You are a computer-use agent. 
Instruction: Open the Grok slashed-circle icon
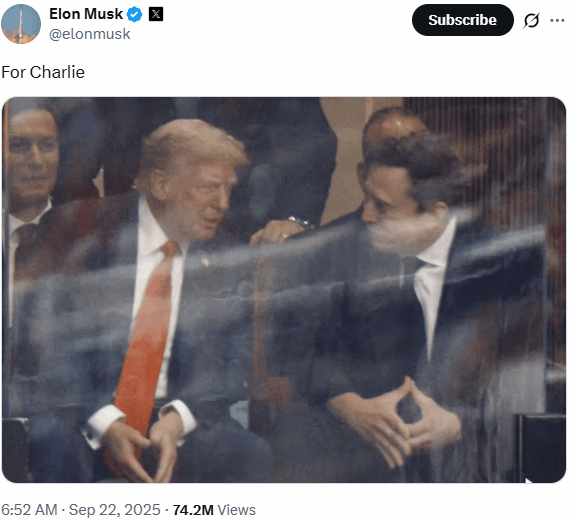531,20
